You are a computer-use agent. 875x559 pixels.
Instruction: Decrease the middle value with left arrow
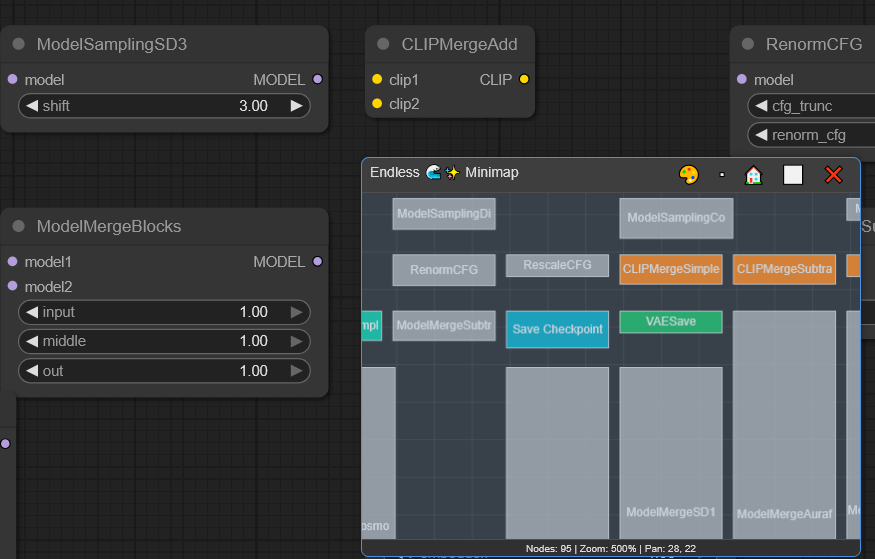(x=32, y=342)
